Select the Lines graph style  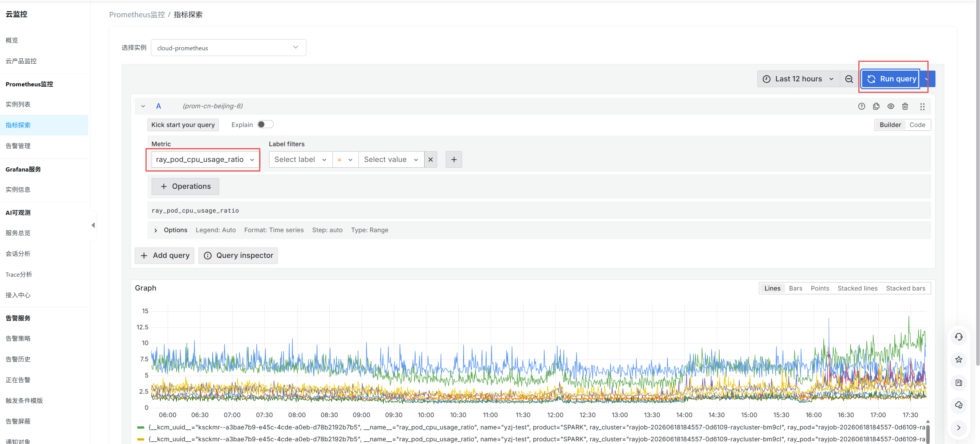pos(772,289)
